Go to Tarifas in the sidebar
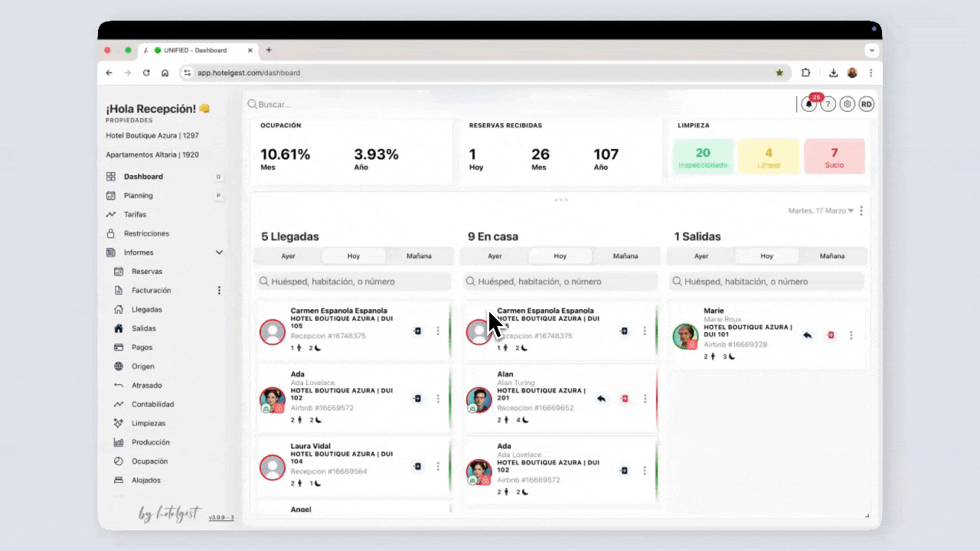This screenshot has width=980, height=551. [x=135, y=214]
